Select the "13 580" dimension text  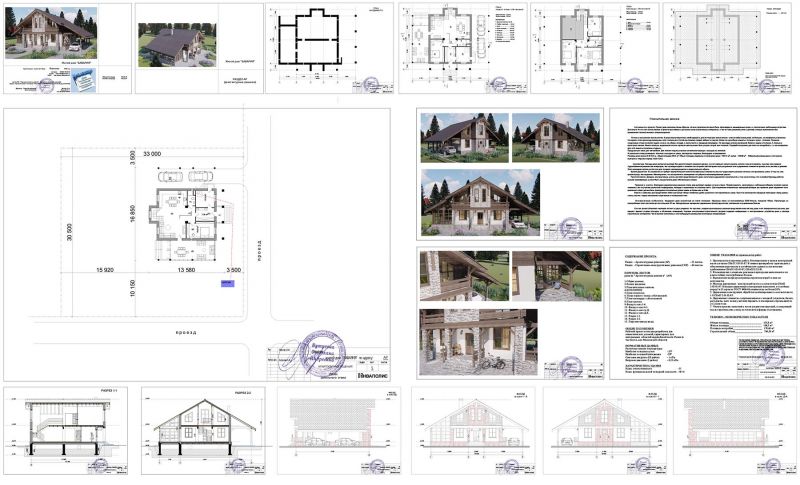click(x=186, y=270)
